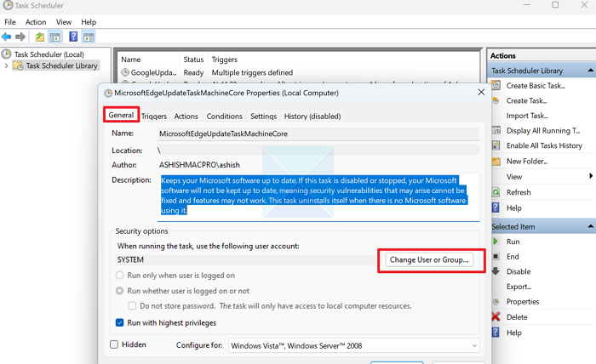This screenshot has width=596, height=364.
Task: Click Import Task action link
Action: click(527, 116)
